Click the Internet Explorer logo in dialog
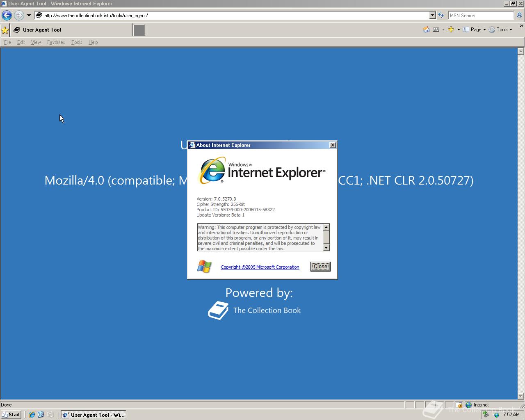This screenshot has height=420, width=525. (262, 170)
